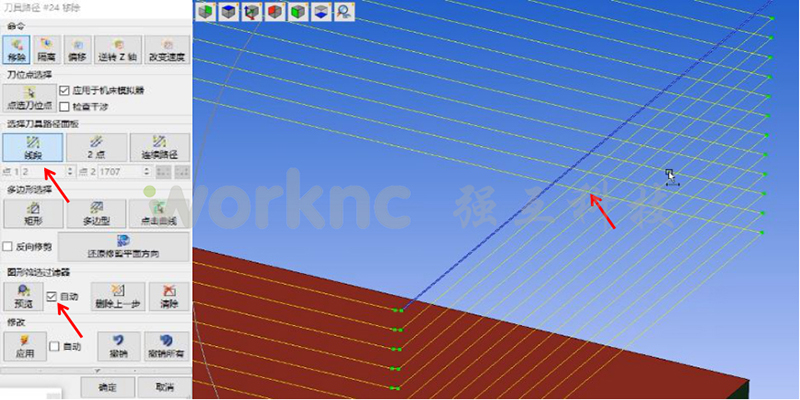Click the 点选刀位点 pick tool button
Viewport: 800px width, 400px height.
click(x=30, y=98)
